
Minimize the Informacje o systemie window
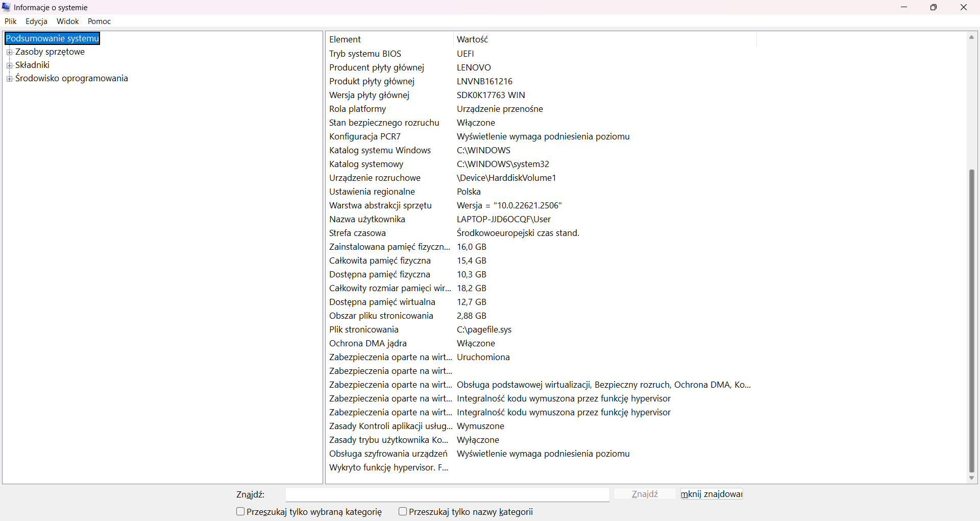(904, 7)
